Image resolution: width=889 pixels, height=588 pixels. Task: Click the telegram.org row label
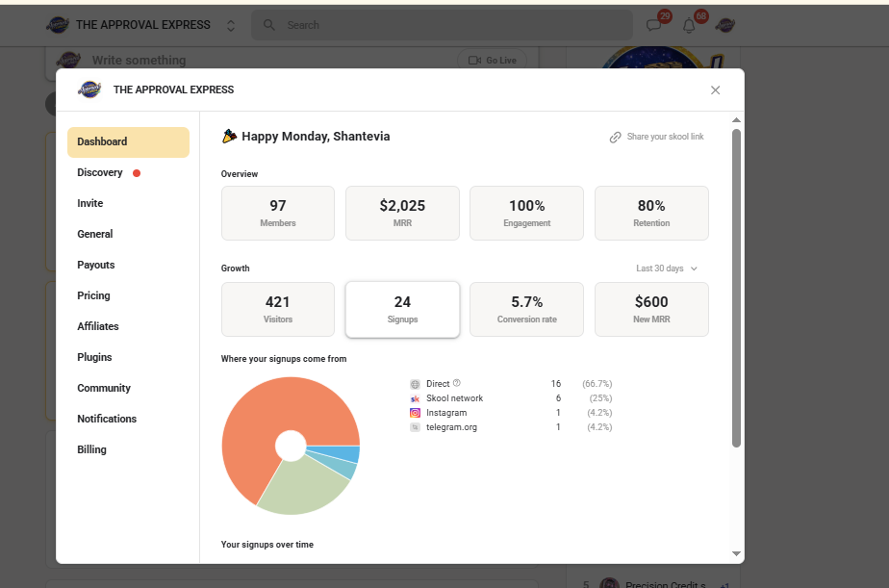click(451, 427)
